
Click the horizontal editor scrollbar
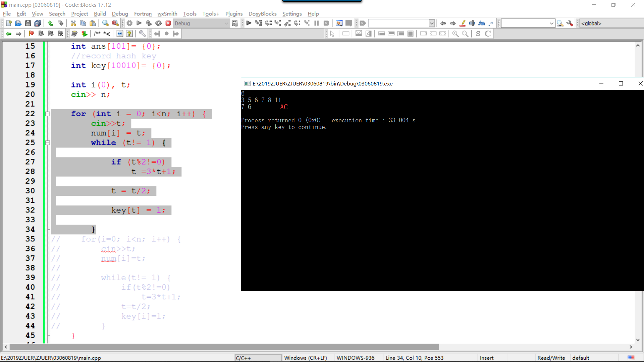(x=224, y=347)
